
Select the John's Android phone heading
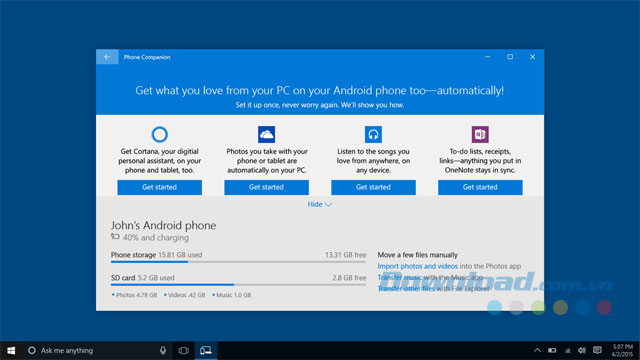pos(163,225)
